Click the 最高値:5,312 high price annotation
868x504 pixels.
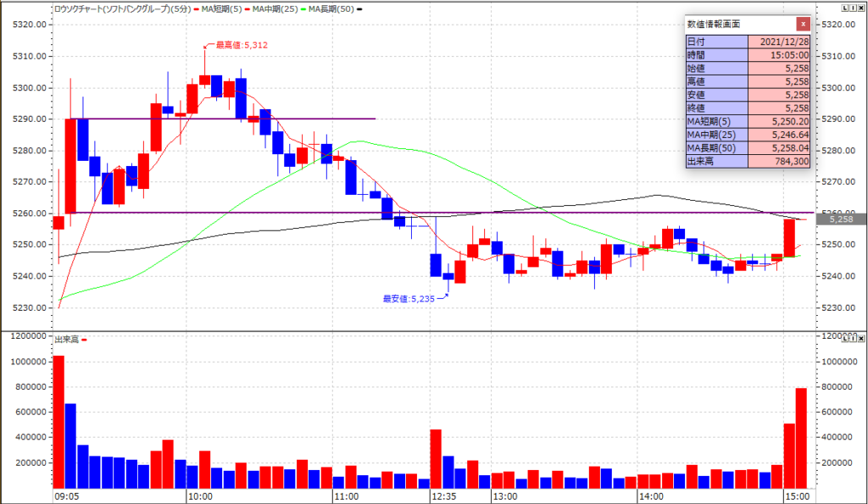pos(242,46)
